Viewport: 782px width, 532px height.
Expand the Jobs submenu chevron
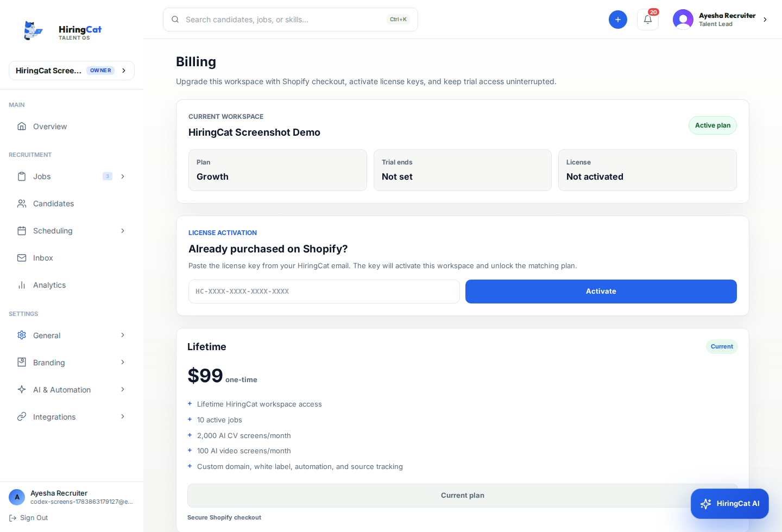coord(123,176)
